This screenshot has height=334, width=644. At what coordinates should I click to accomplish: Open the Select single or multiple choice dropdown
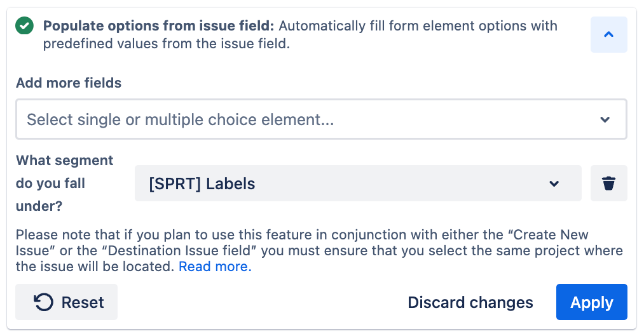[321, 119]
